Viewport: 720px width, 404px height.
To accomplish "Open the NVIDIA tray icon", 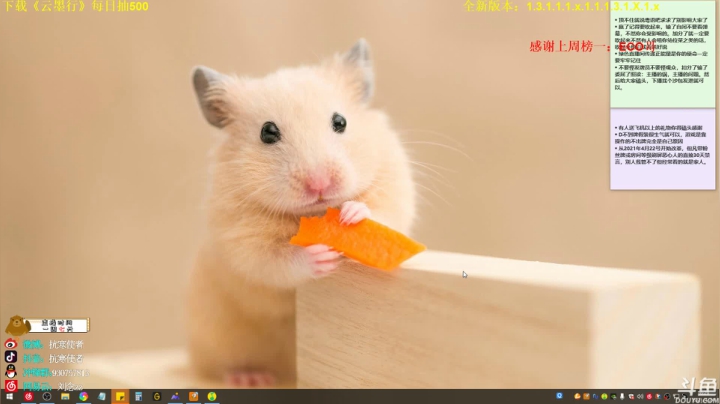I will tap(613, 397).
